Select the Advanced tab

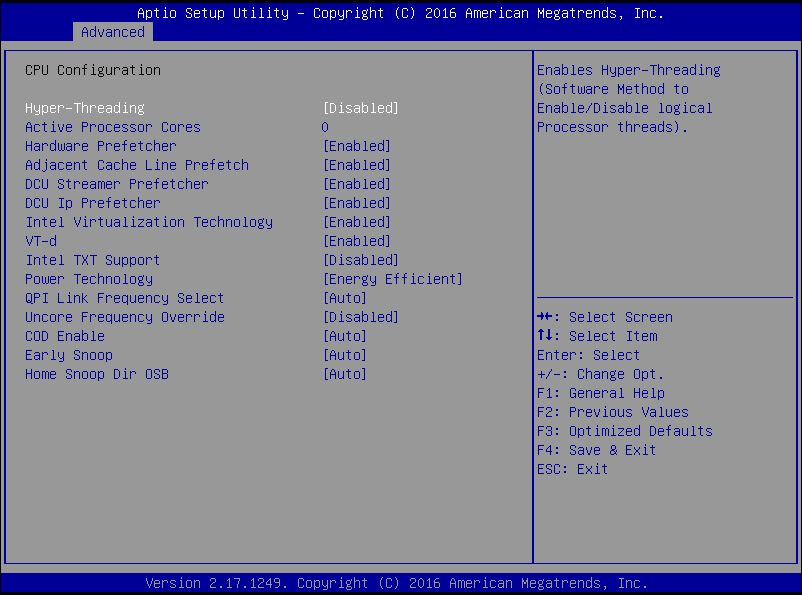(x=113, y=32)
